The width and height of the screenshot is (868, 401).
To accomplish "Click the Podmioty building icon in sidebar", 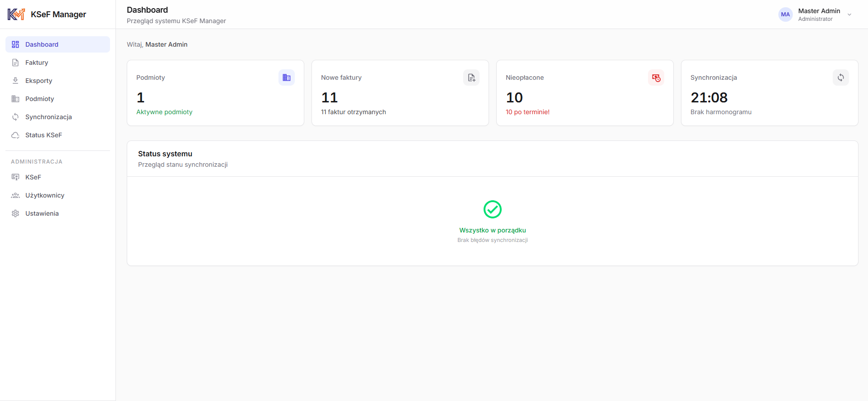I will (15, 99).
